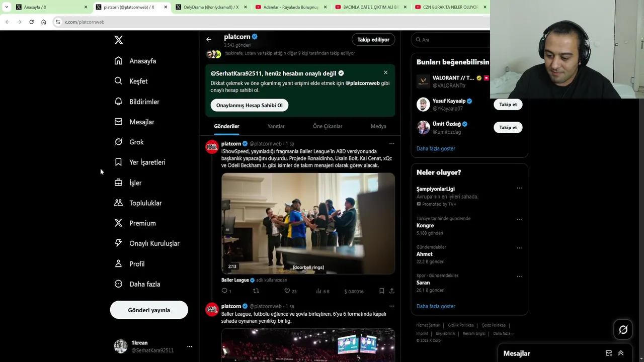Click Hizmet Şartları footer link
644x362 pixels.
tap(428, 325)
